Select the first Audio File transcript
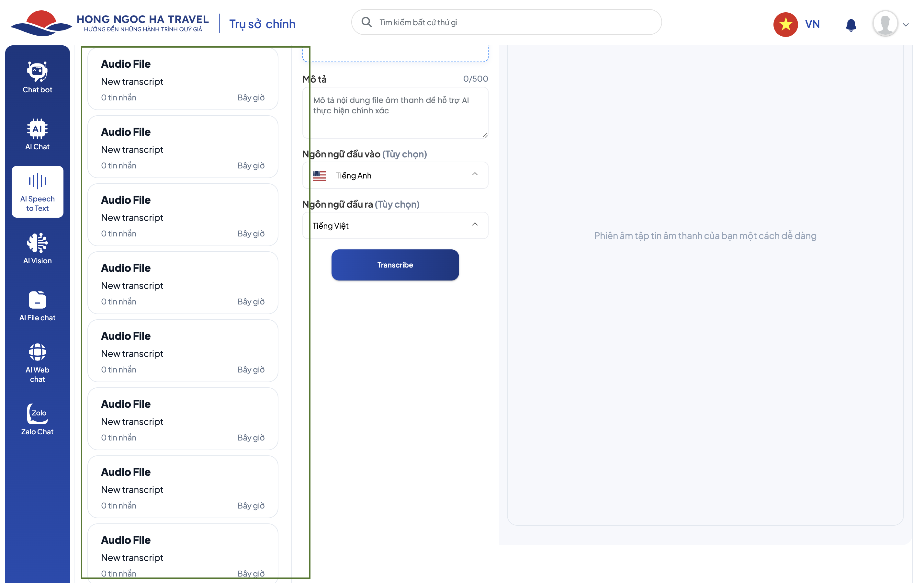The height and width of the screenshot is (583, 924). click(183, 80)
